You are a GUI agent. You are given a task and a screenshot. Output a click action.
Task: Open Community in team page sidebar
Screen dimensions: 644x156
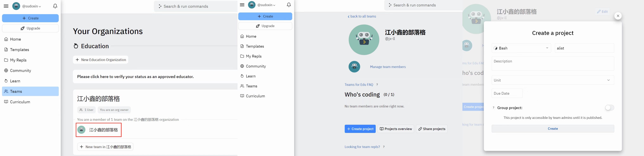(x=265, y=66)
